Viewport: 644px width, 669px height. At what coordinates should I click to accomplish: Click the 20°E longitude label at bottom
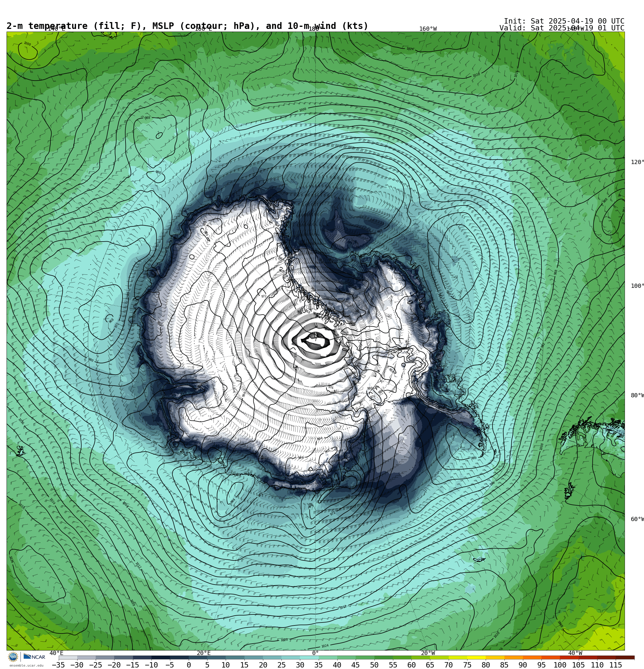click(x=203, y=653)
